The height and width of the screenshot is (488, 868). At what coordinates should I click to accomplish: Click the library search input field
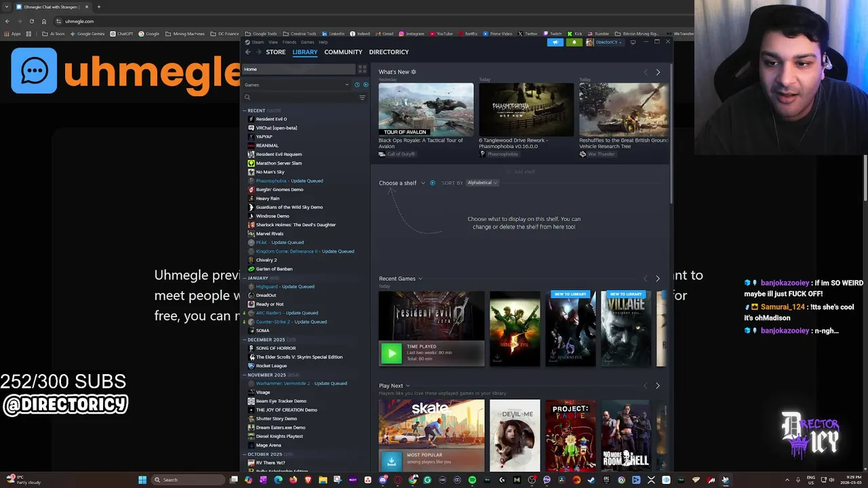(304, 98)
